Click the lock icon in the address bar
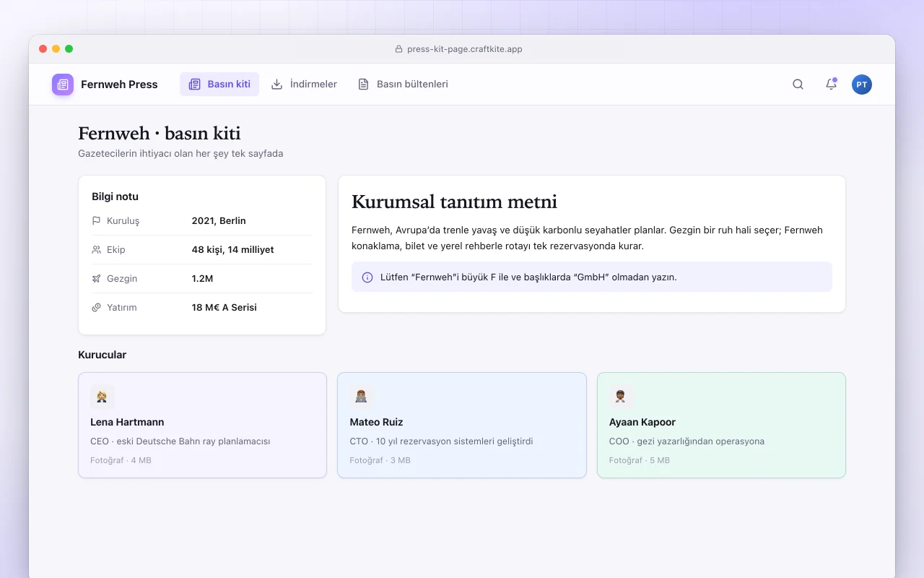The image size is (924, 578). (398, 49)
